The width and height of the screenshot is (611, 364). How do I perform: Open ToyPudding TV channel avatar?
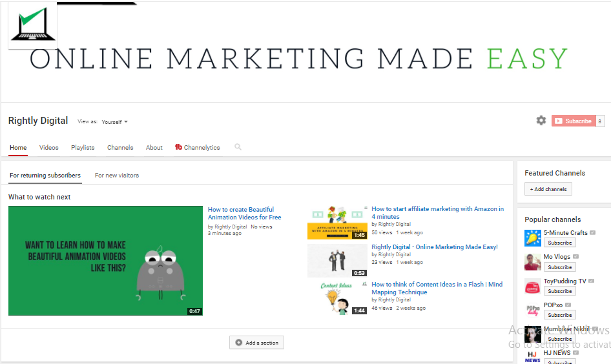click(x=532, y=286)
